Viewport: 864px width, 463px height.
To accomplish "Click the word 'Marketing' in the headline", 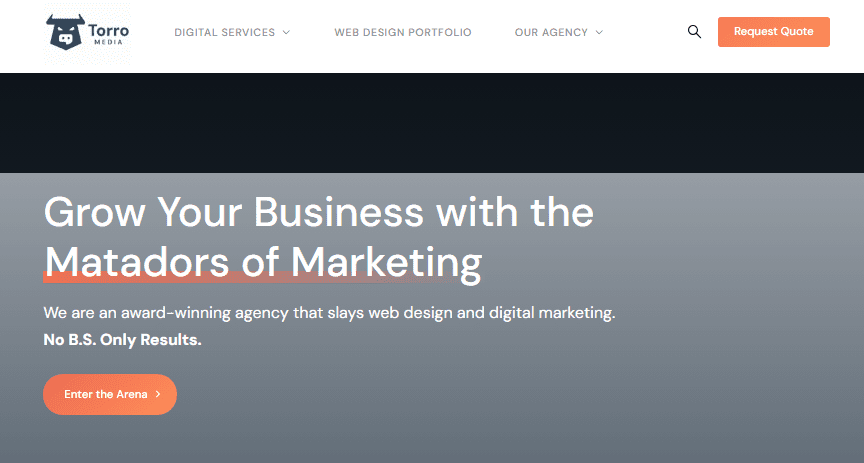I will (386, 261).
